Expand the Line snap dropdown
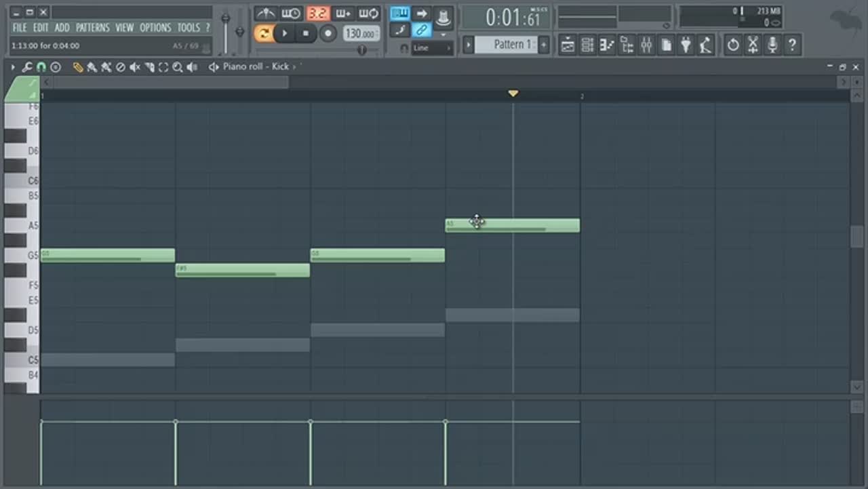 coord(432,48)
